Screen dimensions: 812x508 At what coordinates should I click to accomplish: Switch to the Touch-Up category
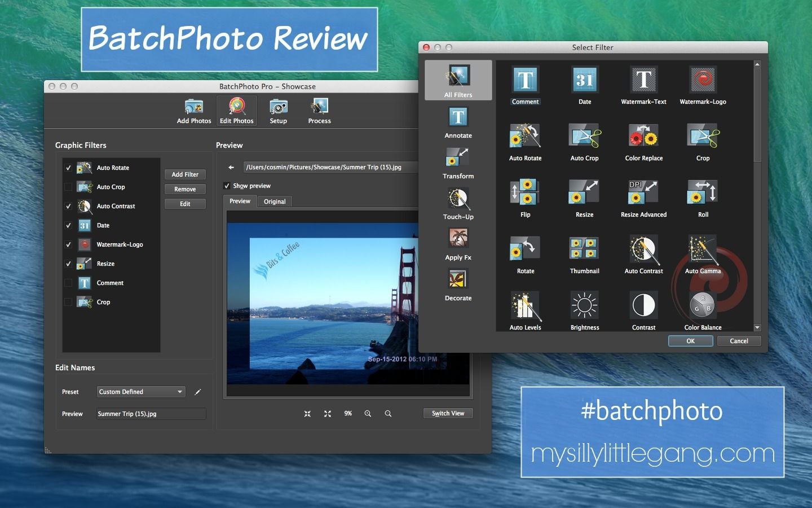pyautogui.click(x=458, y=204)
